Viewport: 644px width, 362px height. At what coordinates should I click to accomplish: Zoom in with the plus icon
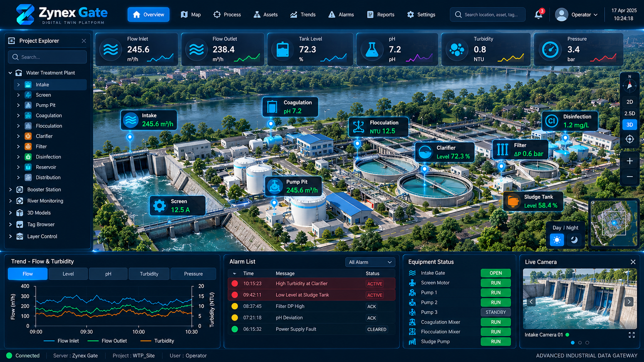click(630, 161)
